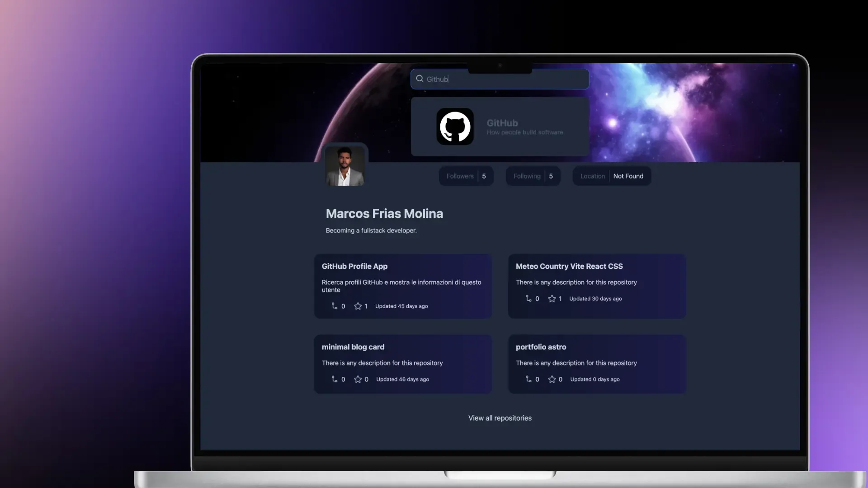Click the fork icon on portfolio astro
The width and height of the screenshot is (868, 488).
[528, 379]
